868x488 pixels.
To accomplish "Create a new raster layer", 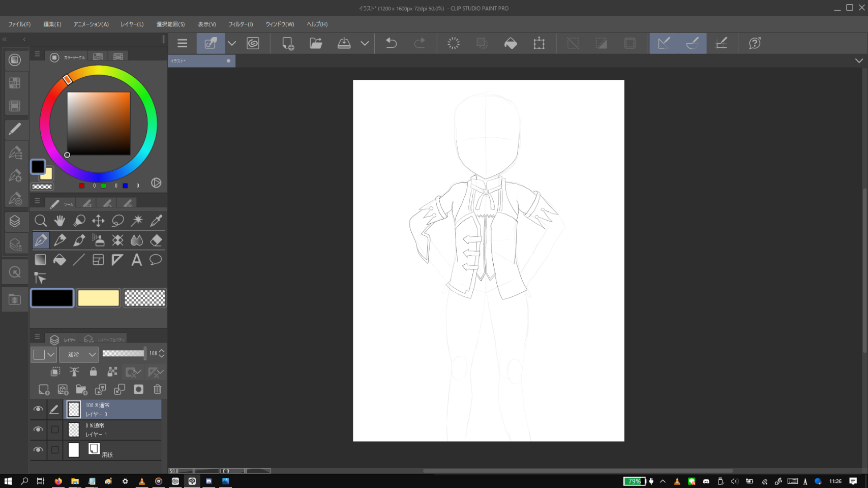I will (44, 389).
